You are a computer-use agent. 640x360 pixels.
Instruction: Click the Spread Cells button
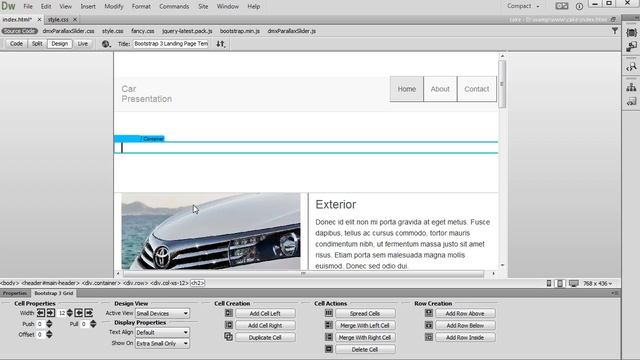tap(365, 313)
